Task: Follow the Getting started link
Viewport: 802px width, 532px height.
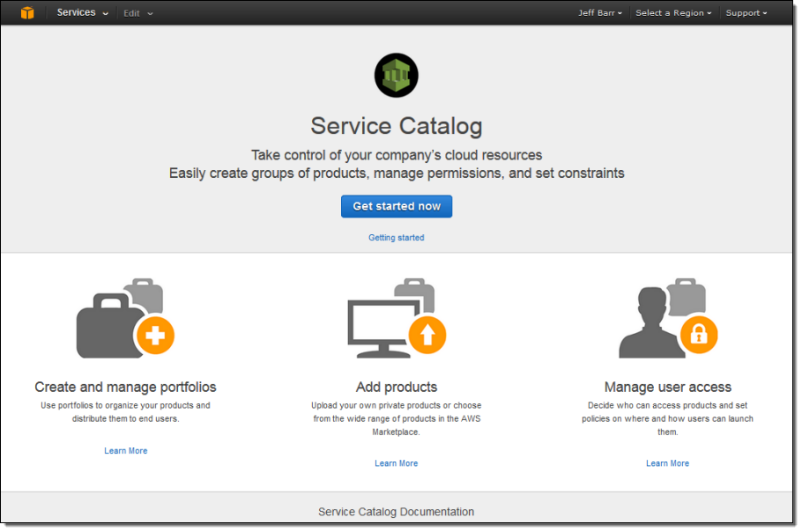Action: pyautogui.click(x=396, y=238)
